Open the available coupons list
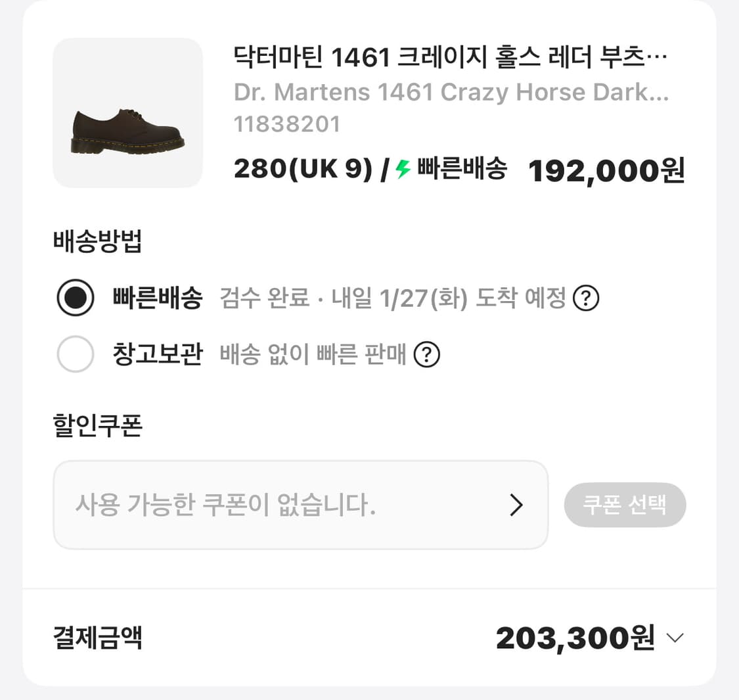Viewport: 739px width, 700px height. point(301,505)
